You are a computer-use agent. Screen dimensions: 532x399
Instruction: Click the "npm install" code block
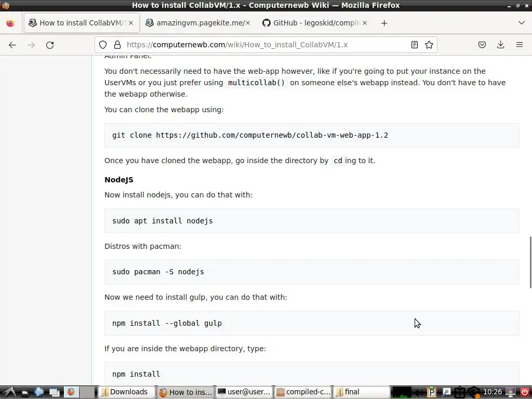(x=312, y=374)
